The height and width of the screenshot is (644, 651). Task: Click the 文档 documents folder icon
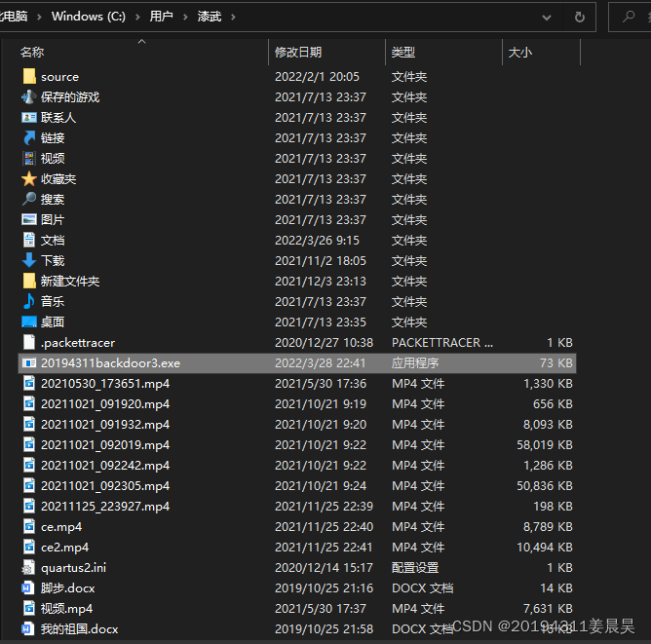click(29, 240)
